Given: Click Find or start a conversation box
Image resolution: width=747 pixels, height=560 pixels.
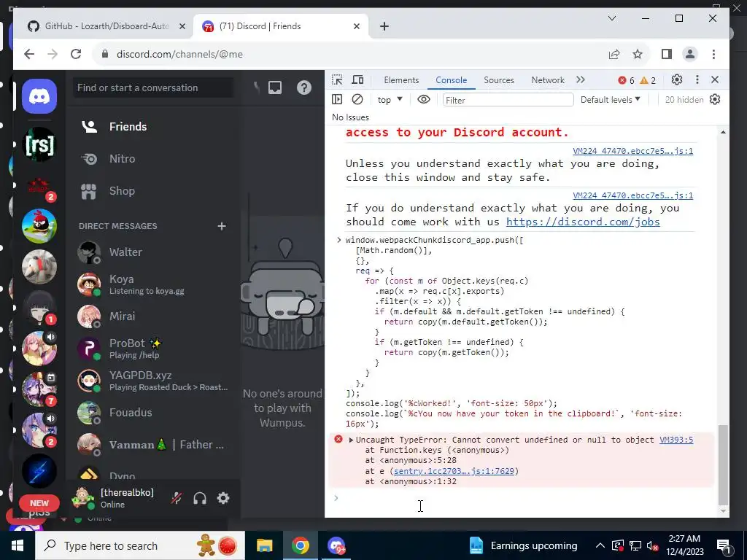Looking at the screenshot, I should (x=153, y=87).
